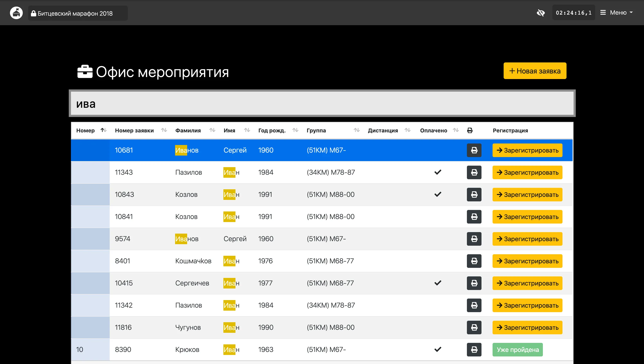The width and height of the screenshot is (644, 364).
Task: Print application 10843 for Козлов
Action: click(474, 195)
